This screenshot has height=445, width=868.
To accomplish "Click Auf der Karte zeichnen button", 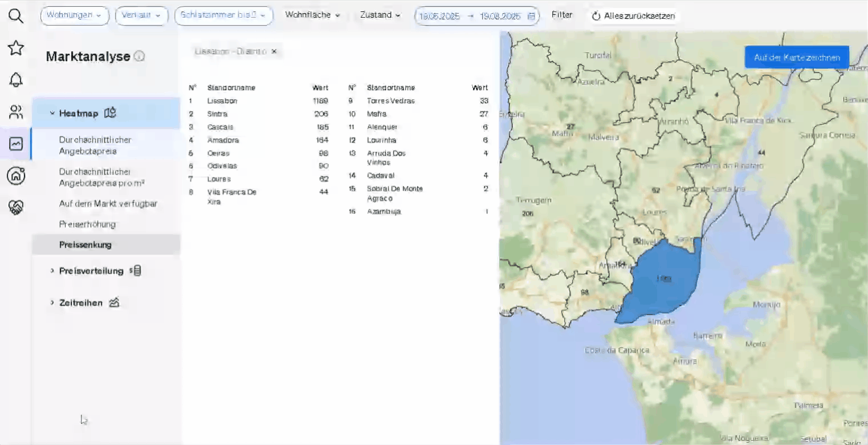I will (x=796, y=58).
